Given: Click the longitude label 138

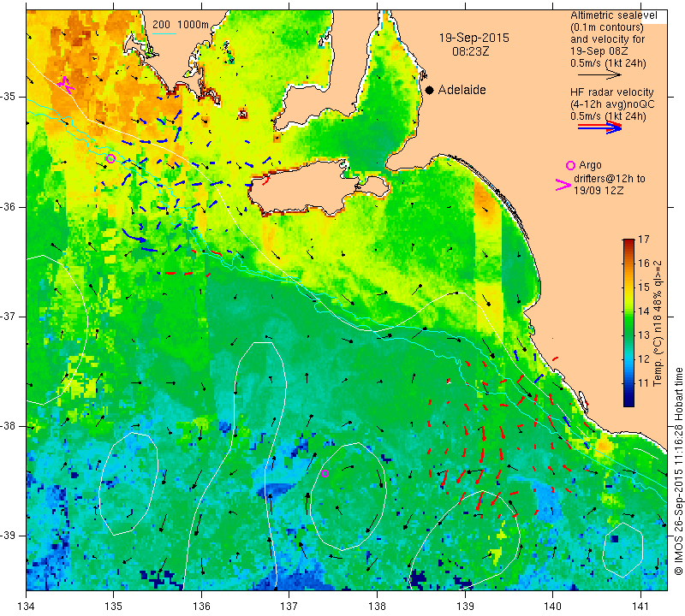Looking at the screenshot, I should tap(377, 606).
